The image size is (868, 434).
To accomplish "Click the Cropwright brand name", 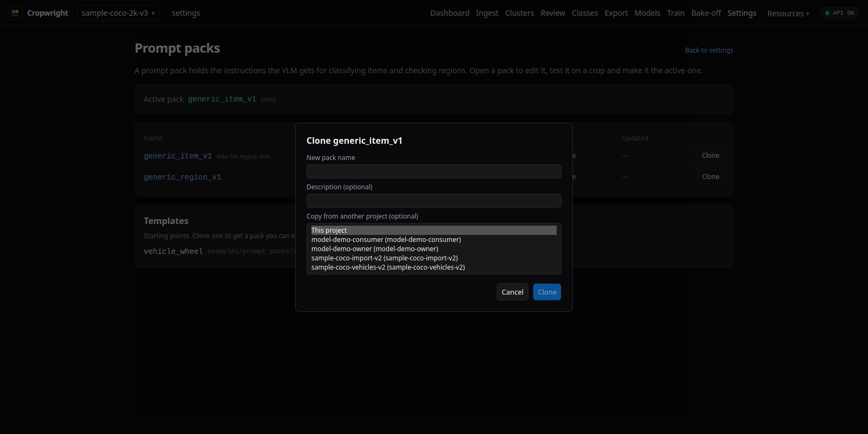I will (48, 13).
